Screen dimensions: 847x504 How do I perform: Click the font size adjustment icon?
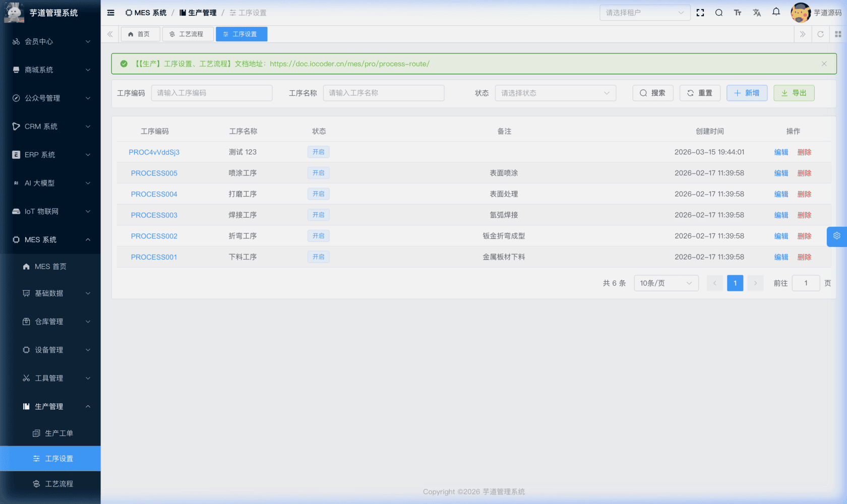(738, 13)
